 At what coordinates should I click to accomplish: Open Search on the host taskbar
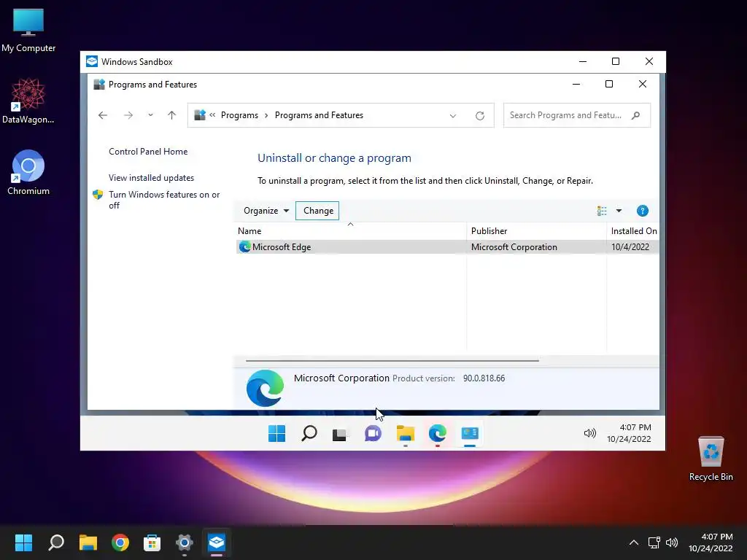pos(56,542)
